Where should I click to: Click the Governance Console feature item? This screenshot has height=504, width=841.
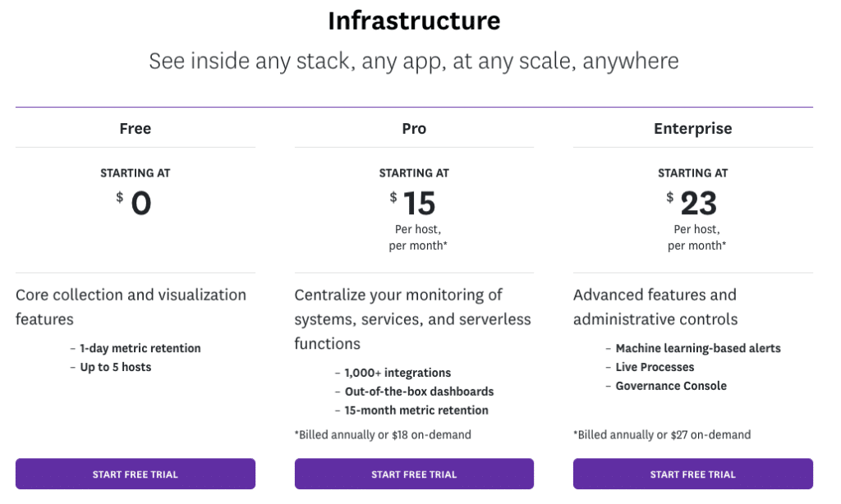(671, 386)
